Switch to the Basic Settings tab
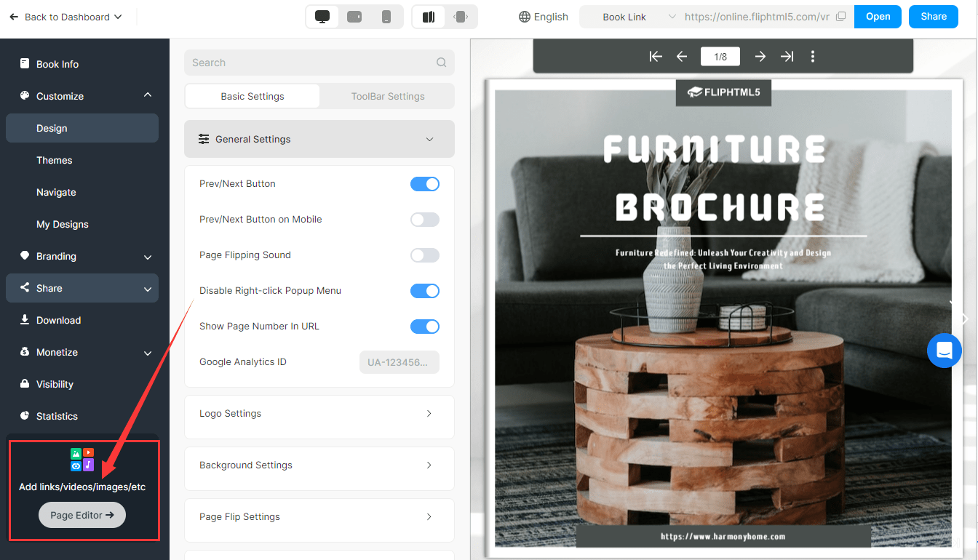The height and width of the screenshot is (560, 978). coord(253,96)
